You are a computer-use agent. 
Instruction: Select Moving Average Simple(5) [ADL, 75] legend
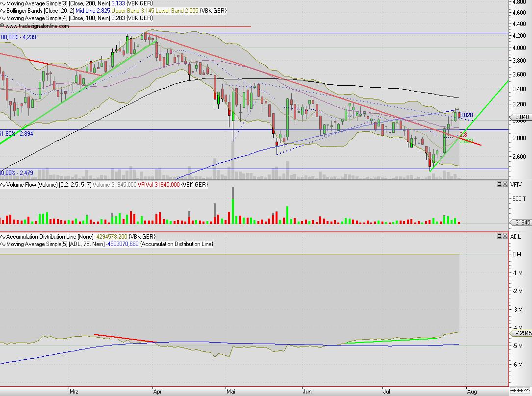(55, 244)
